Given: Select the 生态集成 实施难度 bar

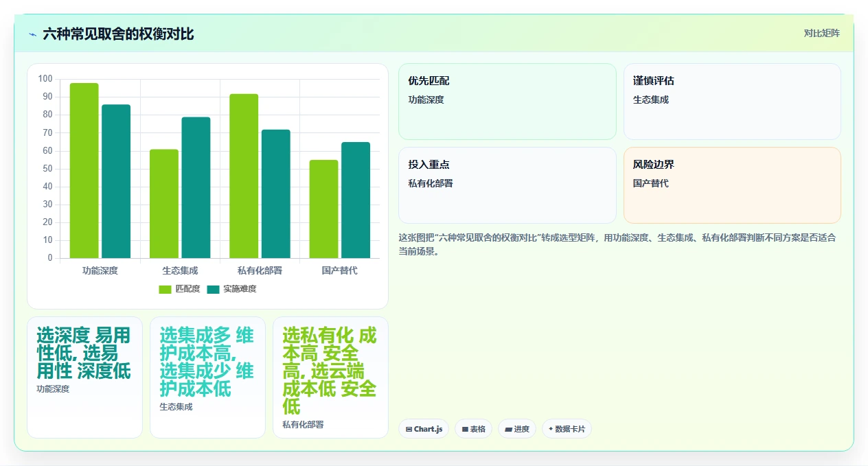Looking at the screenshot, I should pyautogui.click(x=196, y=188).
